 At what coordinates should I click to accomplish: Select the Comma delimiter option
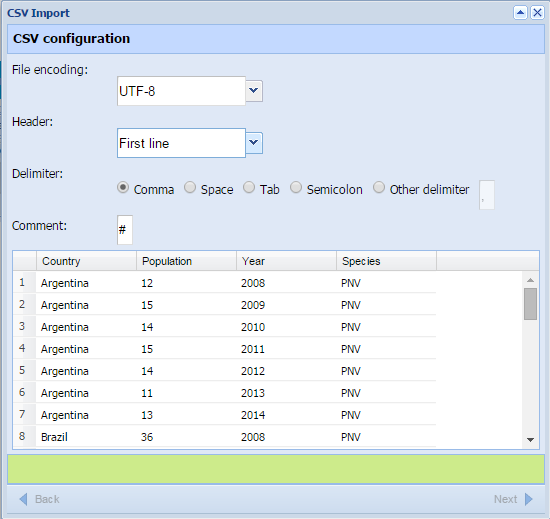pos(123,188)
